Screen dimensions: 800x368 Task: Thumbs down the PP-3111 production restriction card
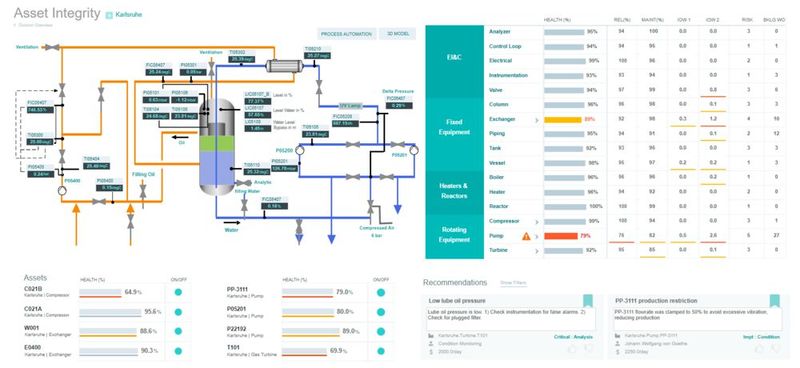click(x=776, y=349)
